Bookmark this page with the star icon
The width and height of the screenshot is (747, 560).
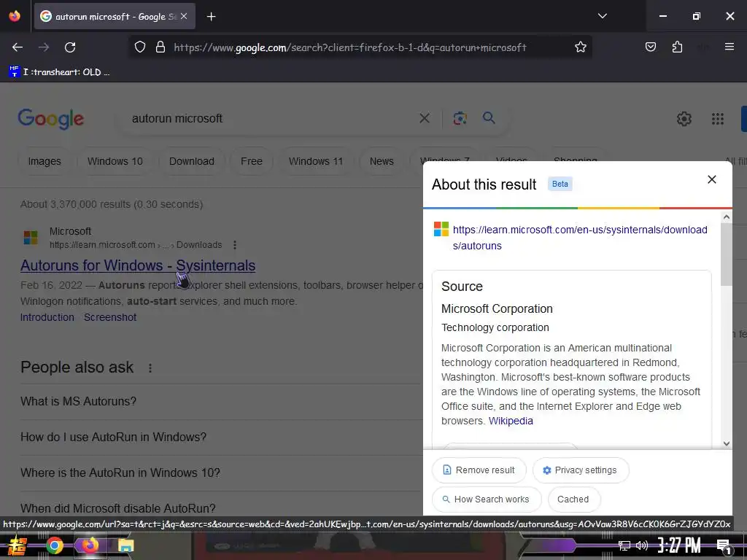click(580, 47)
